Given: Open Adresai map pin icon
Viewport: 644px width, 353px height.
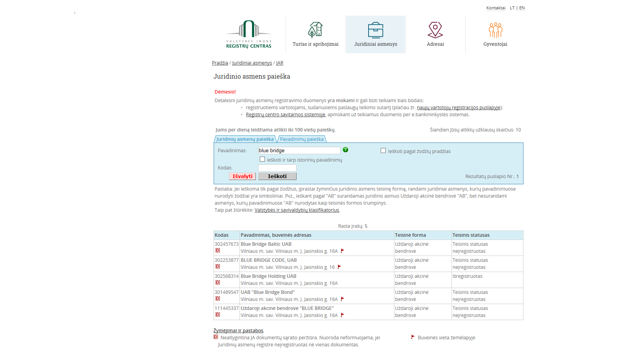Looking at the screenshot, I should (435, 30).
